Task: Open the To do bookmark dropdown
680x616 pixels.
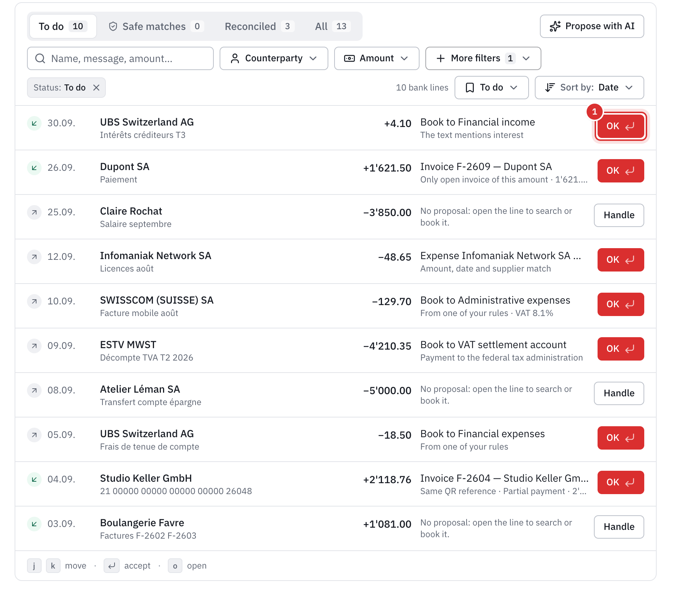Action: [x=492, y=88]
